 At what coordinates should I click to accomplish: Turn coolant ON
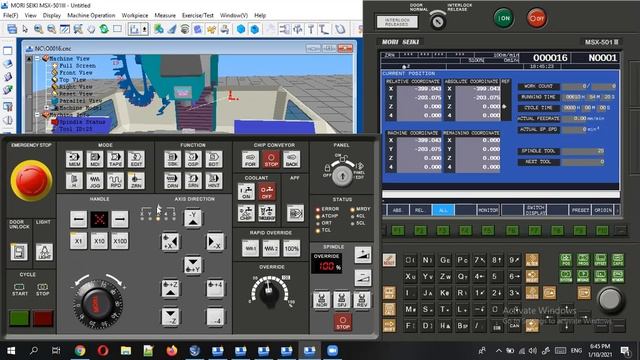(246, 191)
